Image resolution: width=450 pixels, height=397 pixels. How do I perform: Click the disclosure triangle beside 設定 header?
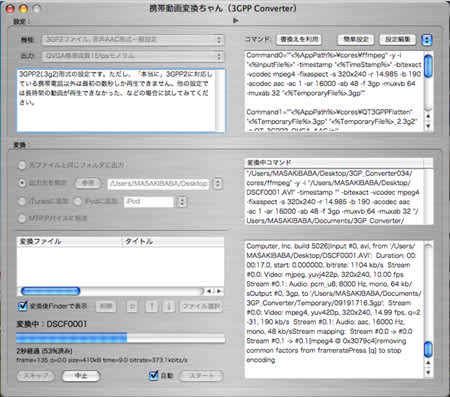[236, 21]
